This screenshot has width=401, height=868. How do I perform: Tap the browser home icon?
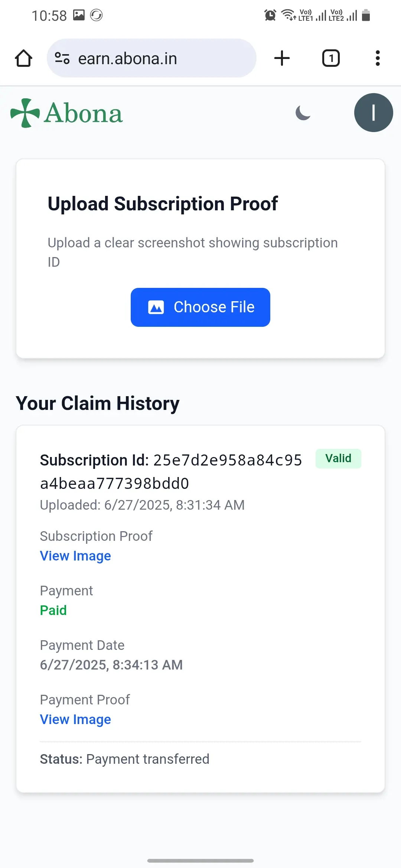point(23,58)
